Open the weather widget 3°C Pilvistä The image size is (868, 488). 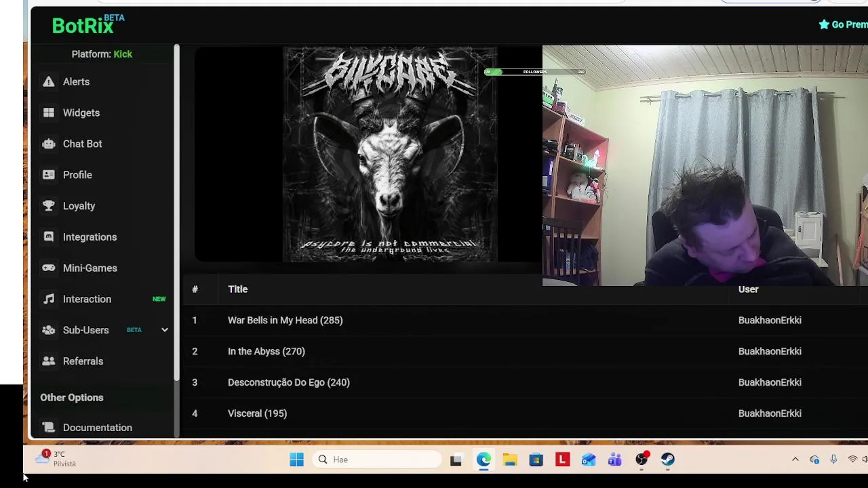pyautogui.click(x=57, y=459)
